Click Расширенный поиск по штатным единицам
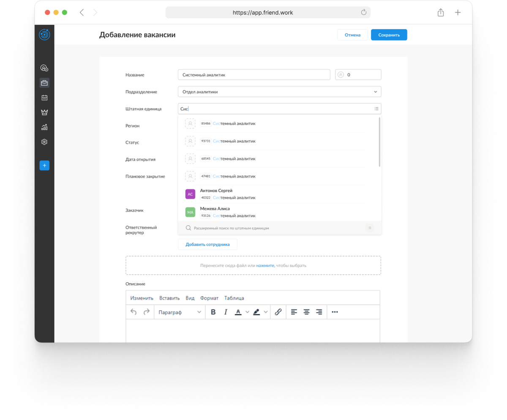Image resolution: width=507 pixels, height=420 pixels. (x=232, y=228)
